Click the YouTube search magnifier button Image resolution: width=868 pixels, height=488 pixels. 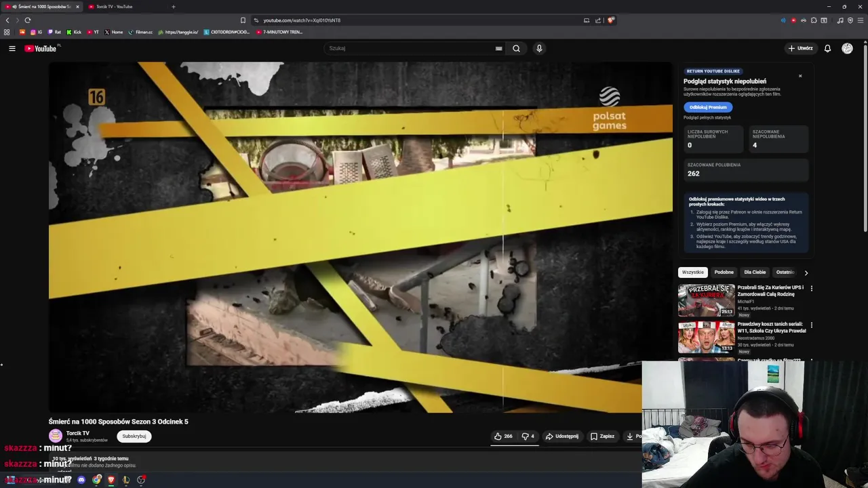pyautogui.click(x=516, y=48)
